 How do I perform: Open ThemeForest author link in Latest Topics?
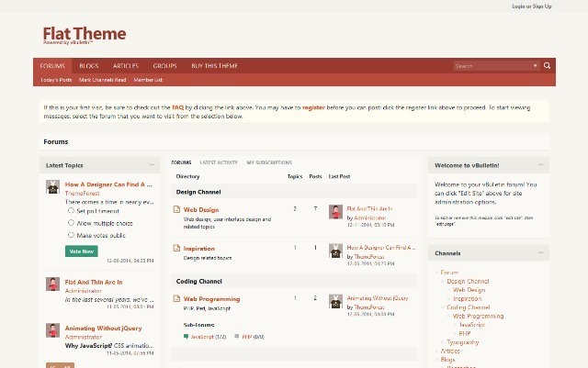tap(82, 193)
